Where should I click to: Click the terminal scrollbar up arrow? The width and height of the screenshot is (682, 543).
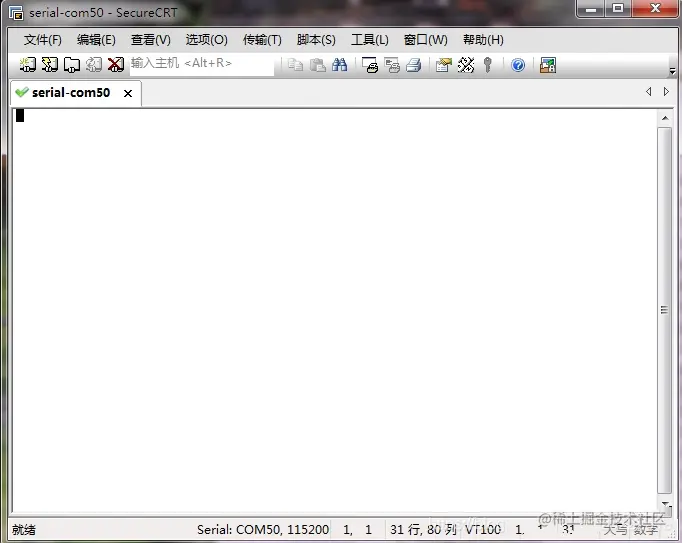tap(665, 118)
